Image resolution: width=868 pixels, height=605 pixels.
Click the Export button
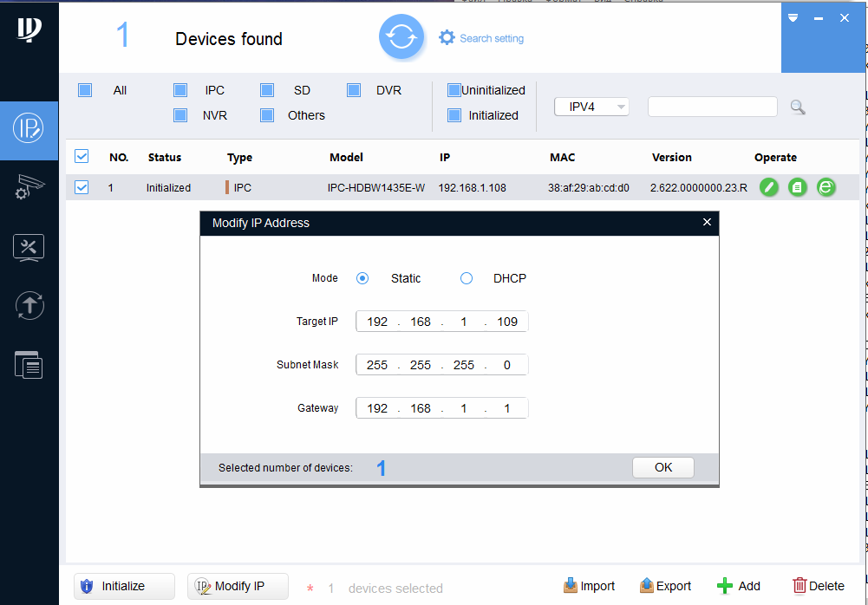[665, 586]
